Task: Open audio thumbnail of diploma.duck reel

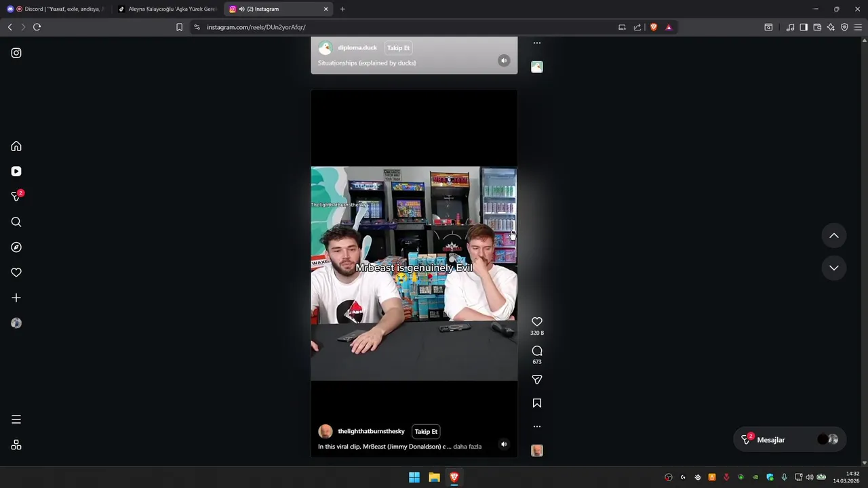Action: (x=537, y=66)
